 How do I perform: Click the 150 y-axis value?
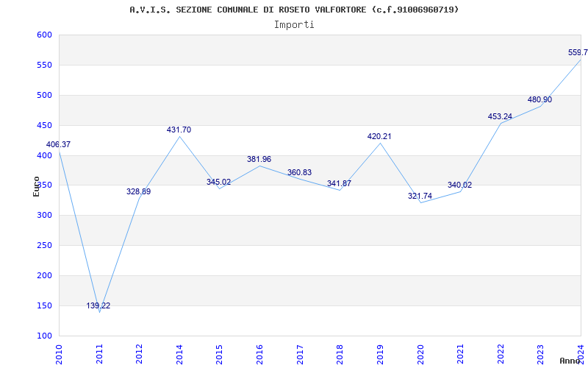pyautogui.click(x=44, y=305)
